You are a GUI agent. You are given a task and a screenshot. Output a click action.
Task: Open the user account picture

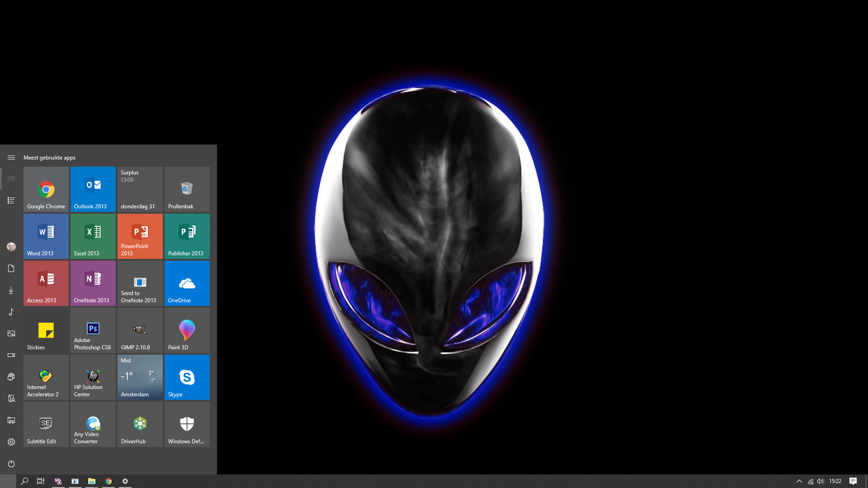(11, 247)
